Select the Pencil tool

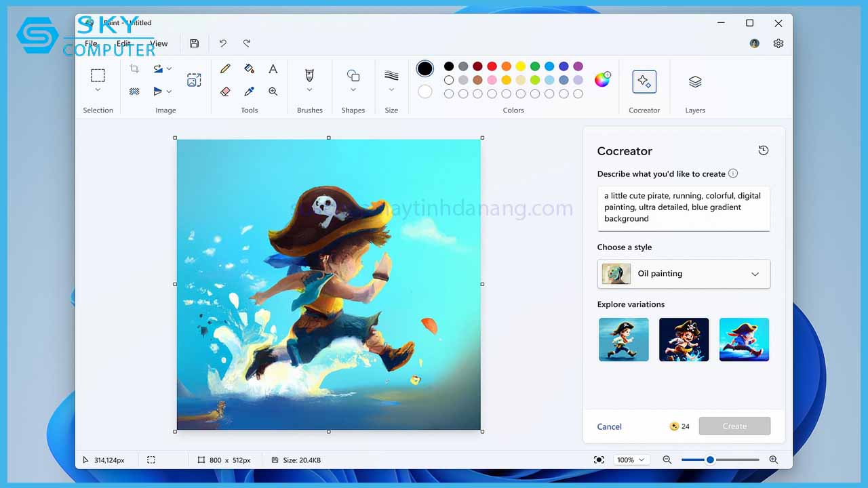225,68
